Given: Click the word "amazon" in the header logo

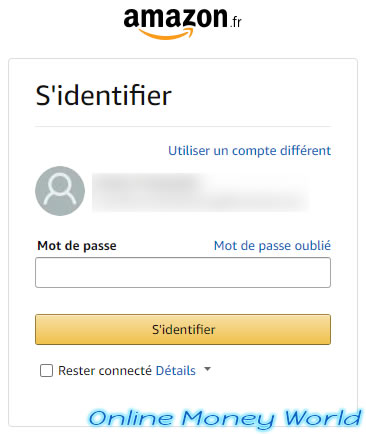Looking at the screenshot, I should [176, 18].
